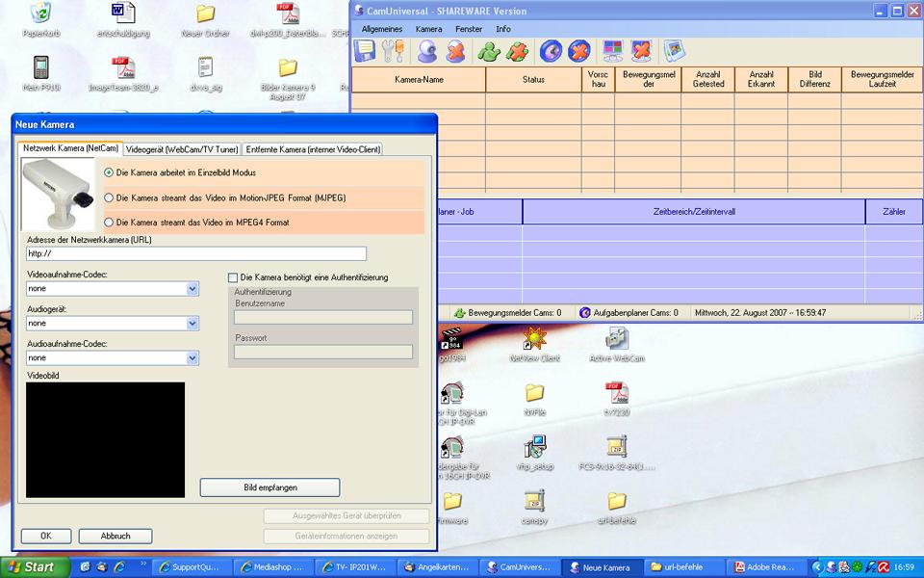Expand the Videoaufnahme-Codec dropdown

click(x=192, y=289)
